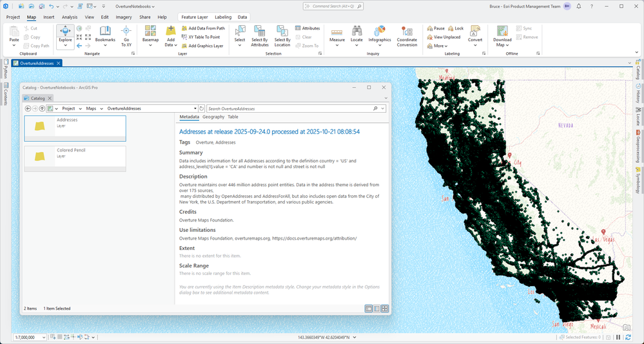Click the Go To XY tool
This screenshot has width=644, height=344.
pyautogui.click(x=126, y=35)
